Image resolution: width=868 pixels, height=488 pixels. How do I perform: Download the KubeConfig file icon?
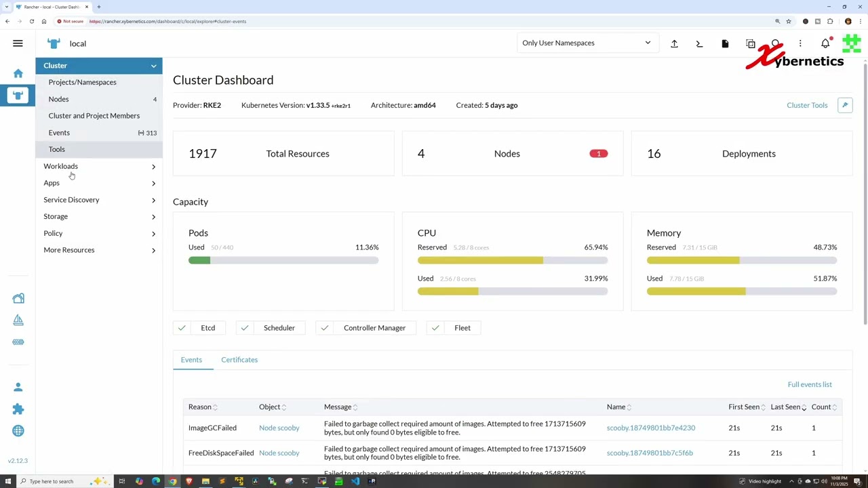coord(725,43)
